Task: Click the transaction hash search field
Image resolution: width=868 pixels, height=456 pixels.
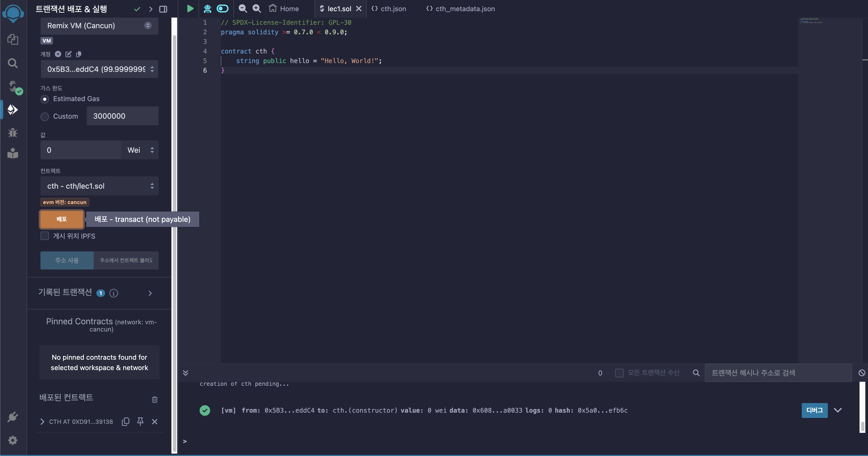Action: [x=778, y=373]
